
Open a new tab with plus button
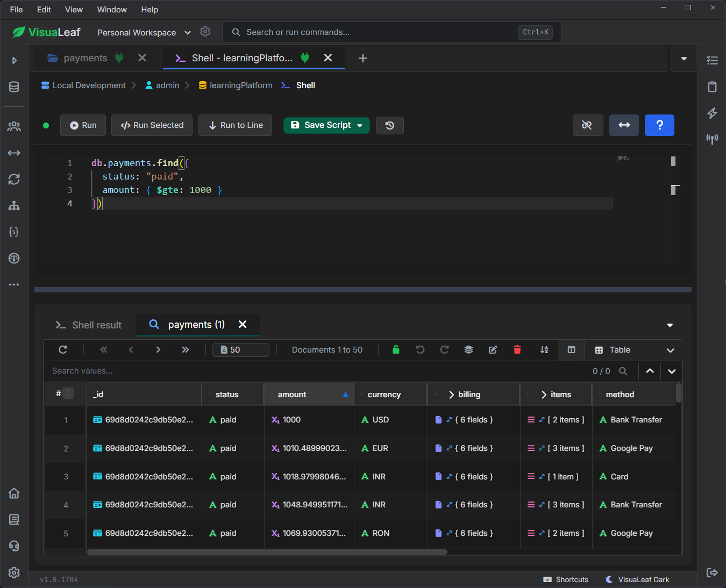click(363, 58)
